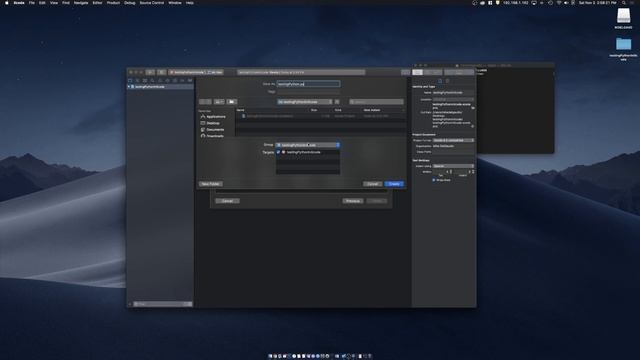Viewport: 640px width, 360px height.
Task: Open the Indent Using dropdown
Action: pos(453,166)
